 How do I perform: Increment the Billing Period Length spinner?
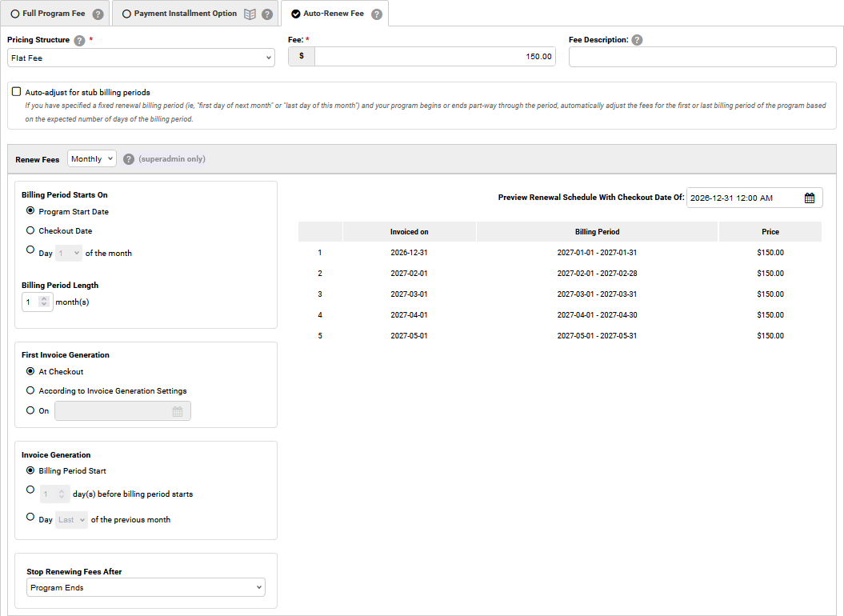[46, 298]
